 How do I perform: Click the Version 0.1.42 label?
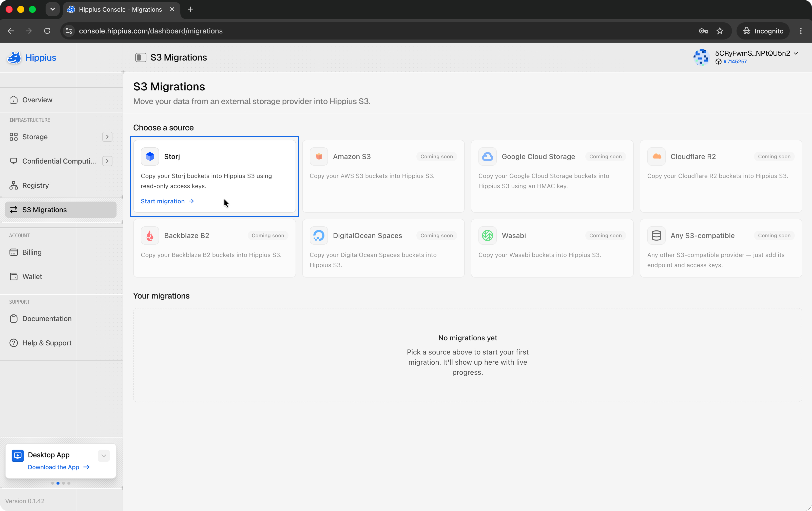(25, 501)
